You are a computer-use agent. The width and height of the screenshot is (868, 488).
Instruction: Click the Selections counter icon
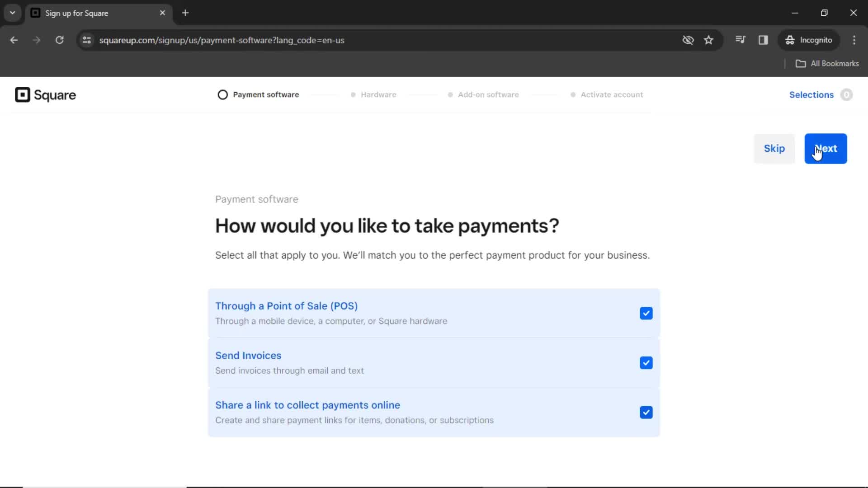[847, 95]
